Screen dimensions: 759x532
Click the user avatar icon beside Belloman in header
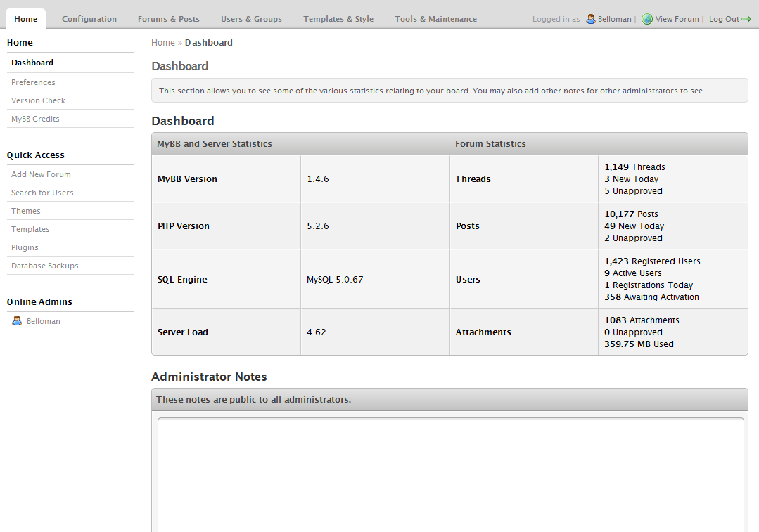tap(591, 19)
